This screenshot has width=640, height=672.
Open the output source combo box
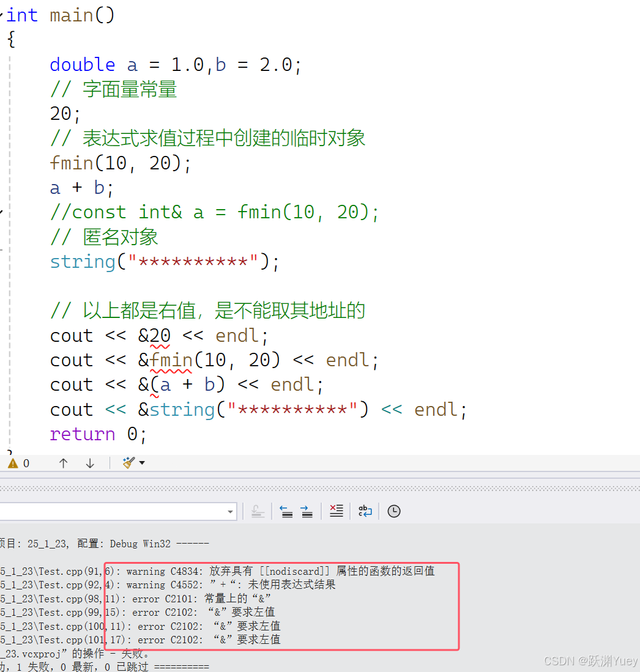pos(118,511)
